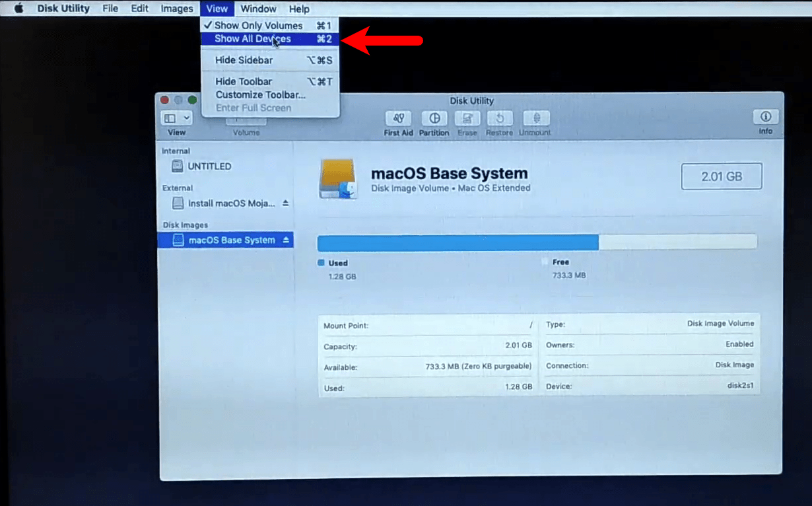Click the UNTITLED drive icon in sidebar
This screenshot has height=506, width=812.
point(177,166)
